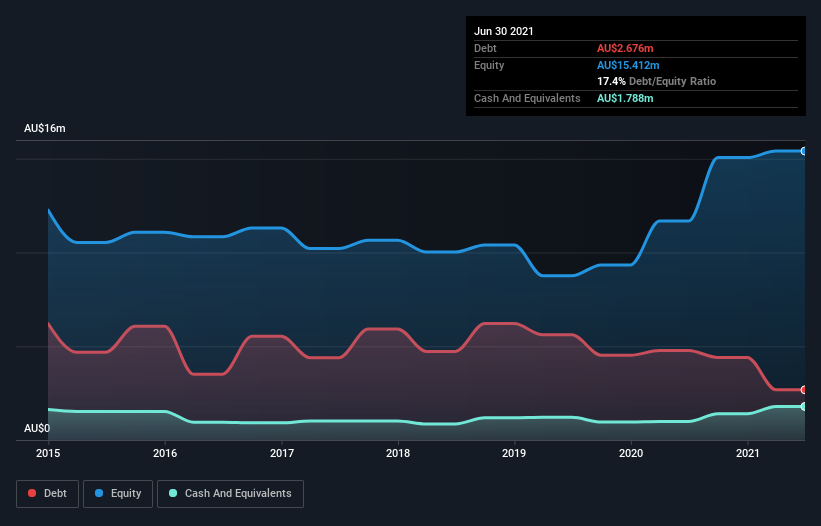Click Cash And Equivalents label in tooltip

pos(527,98)
